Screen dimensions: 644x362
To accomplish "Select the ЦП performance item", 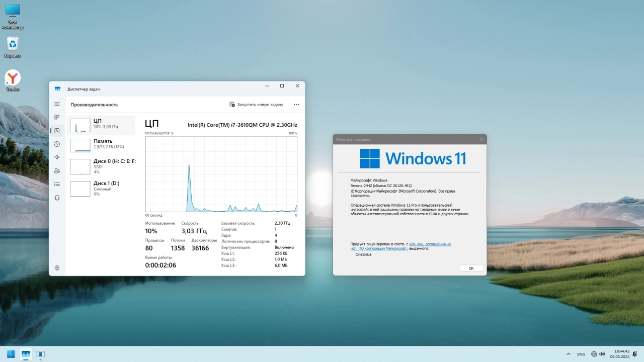I will pos(101,125).
